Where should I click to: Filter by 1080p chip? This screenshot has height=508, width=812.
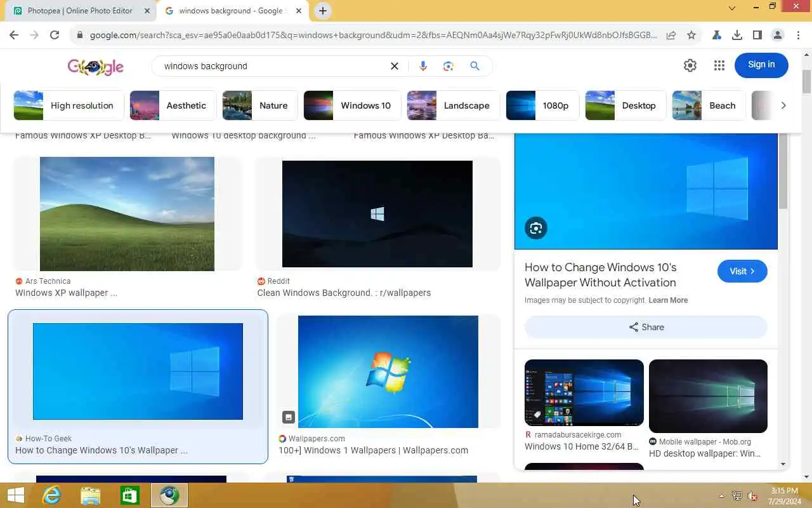[x=542, y=105]
